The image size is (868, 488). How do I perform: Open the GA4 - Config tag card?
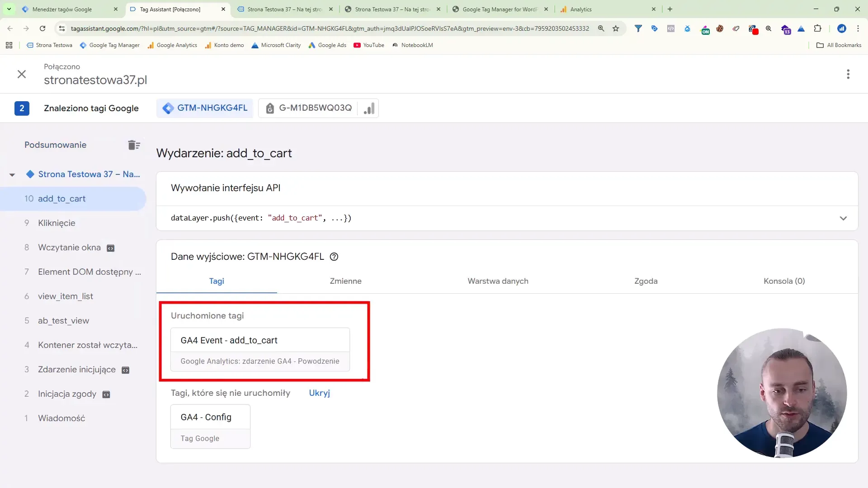click(210, 427)
